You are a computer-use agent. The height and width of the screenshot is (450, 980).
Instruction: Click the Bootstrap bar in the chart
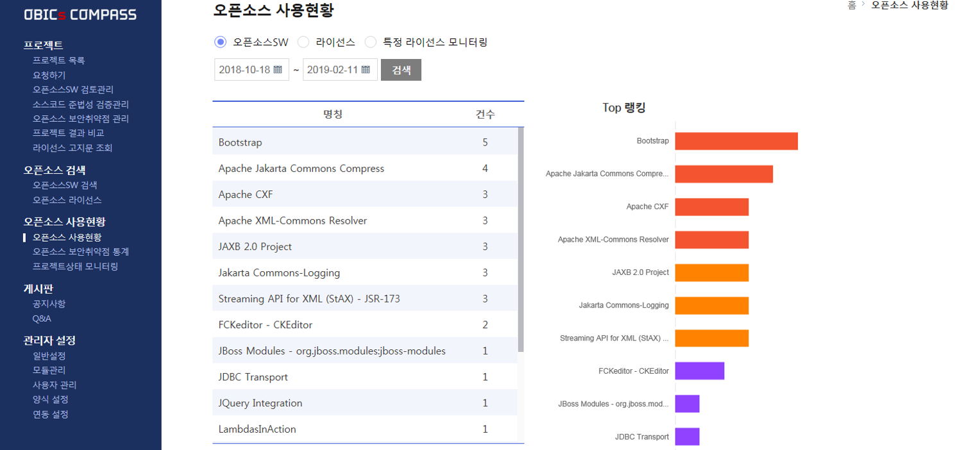click(736, 141)
